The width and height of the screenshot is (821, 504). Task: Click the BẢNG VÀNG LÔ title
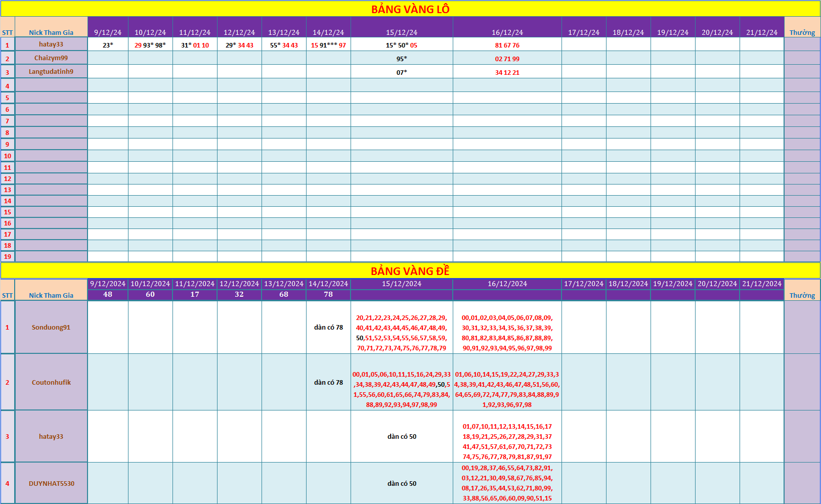(410, 9)
